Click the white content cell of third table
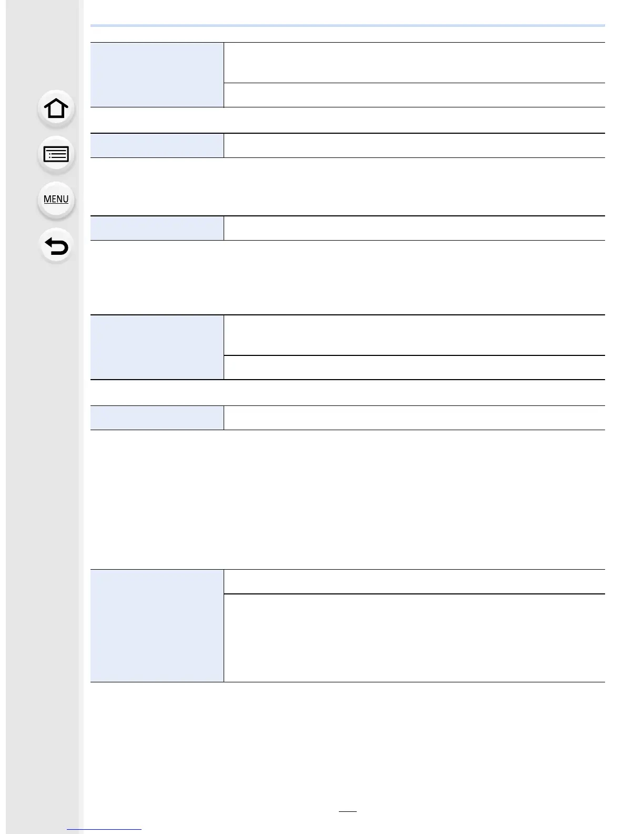Image resolution: width=644 pixels, height=834 pixels. 415,228
